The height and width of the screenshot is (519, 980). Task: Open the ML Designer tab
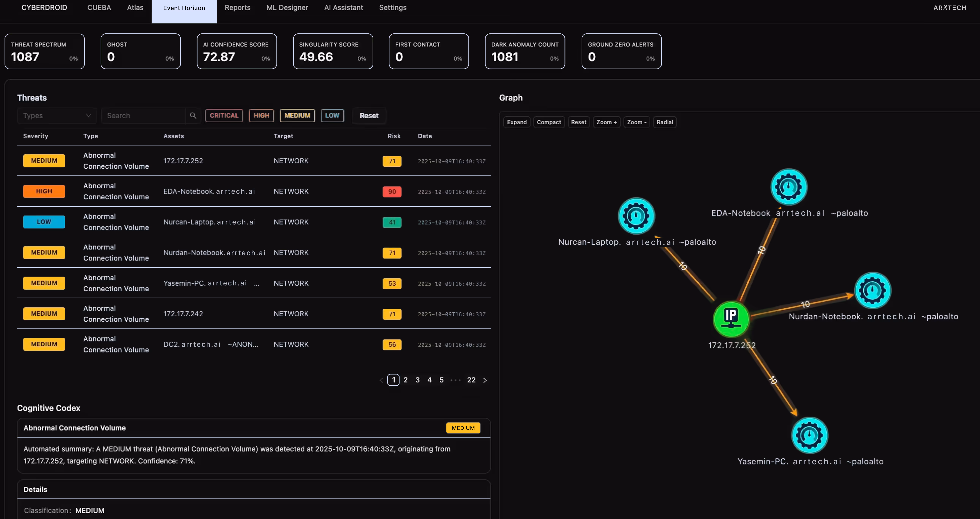point(287,8)
